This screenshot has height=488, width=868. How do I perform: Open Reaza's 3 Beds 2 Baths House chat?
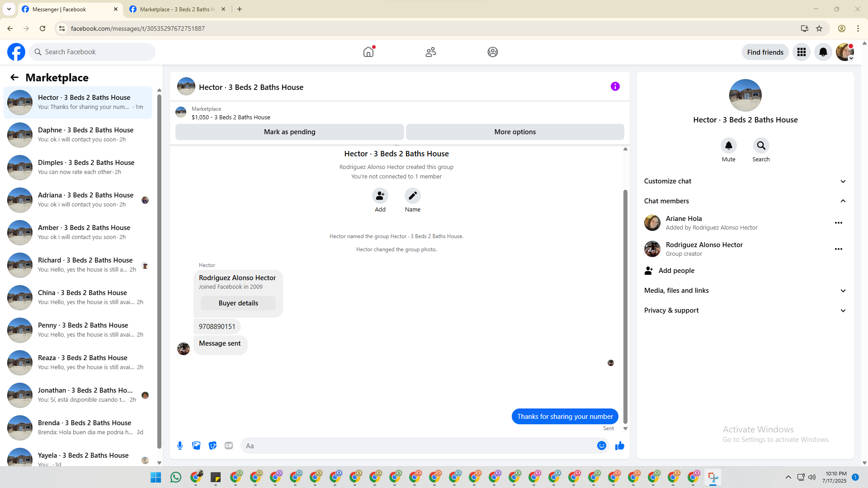[78, 362]
